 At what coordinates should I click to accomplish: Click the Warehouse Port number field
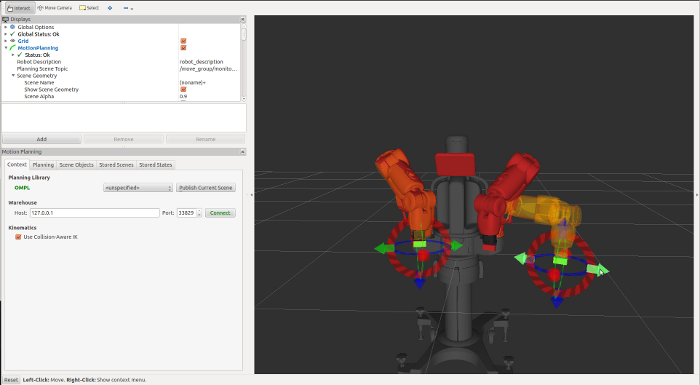click(x=187, y=213)
